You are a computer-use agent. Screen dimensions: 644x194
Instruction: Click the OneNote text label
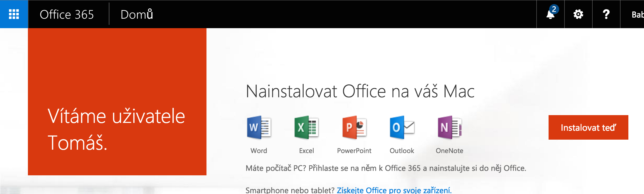[450, 151]
